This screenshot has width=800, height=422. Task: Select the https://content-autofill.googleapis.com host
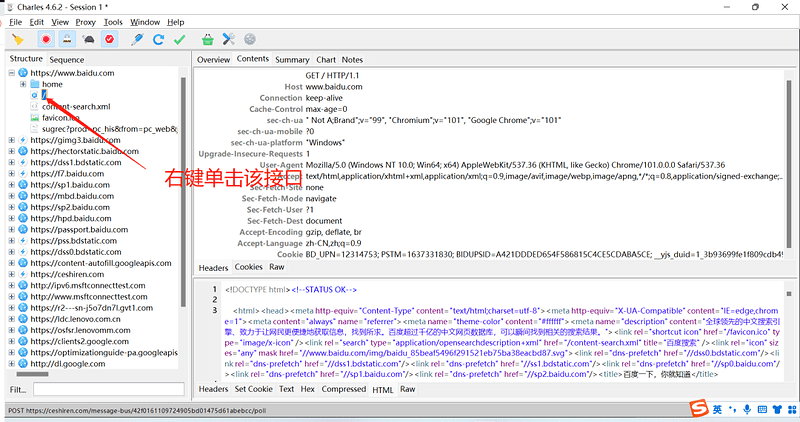click(101, 263)
